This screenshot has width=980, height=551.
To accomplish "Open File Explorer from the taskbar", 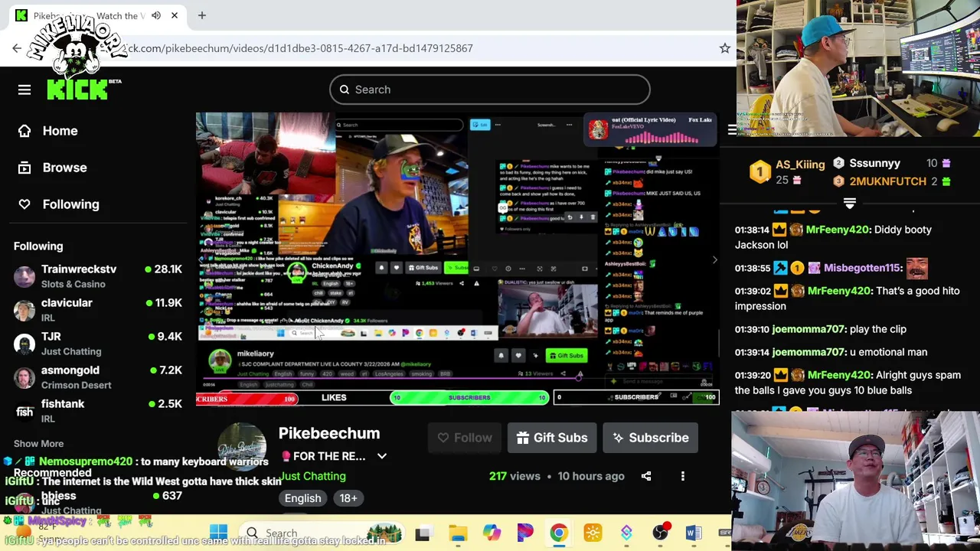I will pyautogui.click(x=458, y=533).
